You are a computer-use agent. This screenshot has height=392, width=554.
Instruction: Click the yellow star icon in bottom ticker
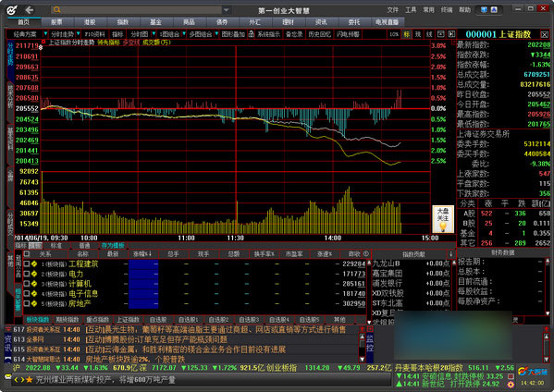click(30, 380)
